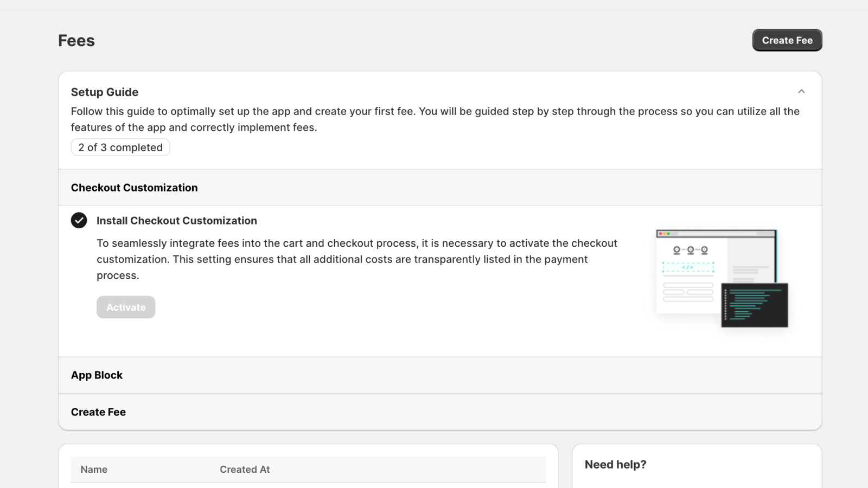868x488 pixels.
Task: Click the Create Fee button
Action: pos(787,40)
